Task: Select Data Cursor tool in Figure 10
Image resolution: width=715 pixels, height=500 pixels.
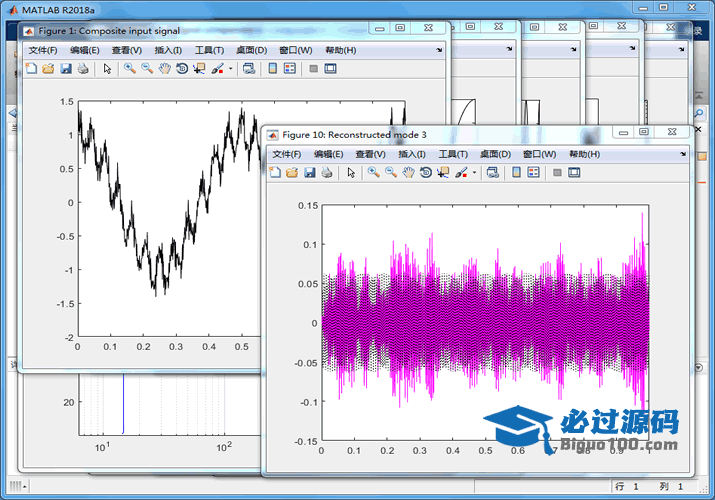Action: 443,173
